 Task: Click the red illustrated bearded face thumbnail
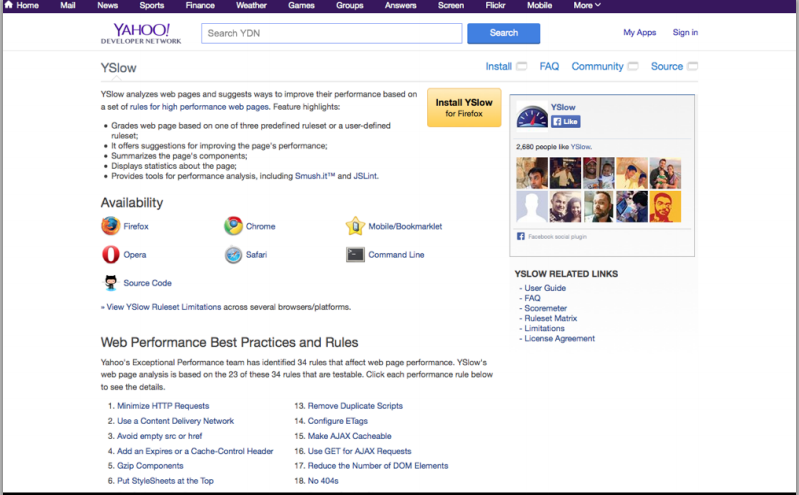click(665, 206)
